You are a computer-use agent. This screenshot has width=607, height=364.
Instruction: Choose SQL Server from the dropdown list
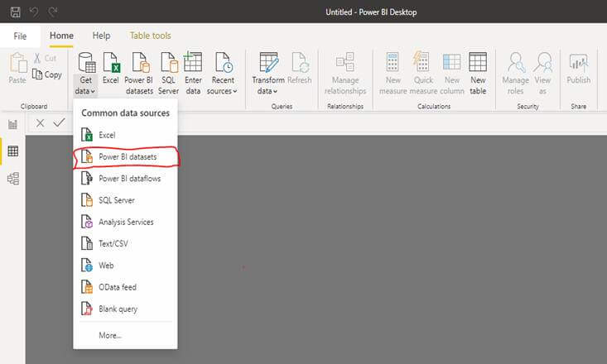(x=125, y=200)
